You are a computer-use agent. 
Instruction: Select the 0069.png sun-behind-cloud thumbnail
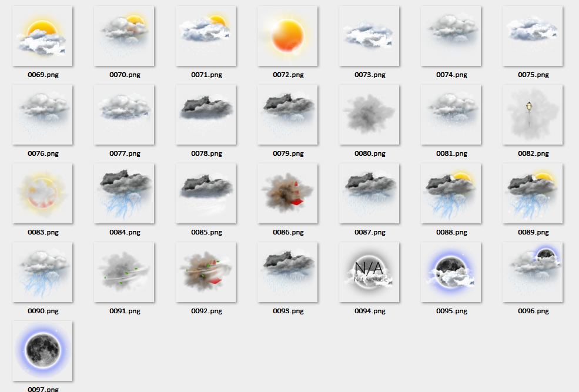[42, 36]
